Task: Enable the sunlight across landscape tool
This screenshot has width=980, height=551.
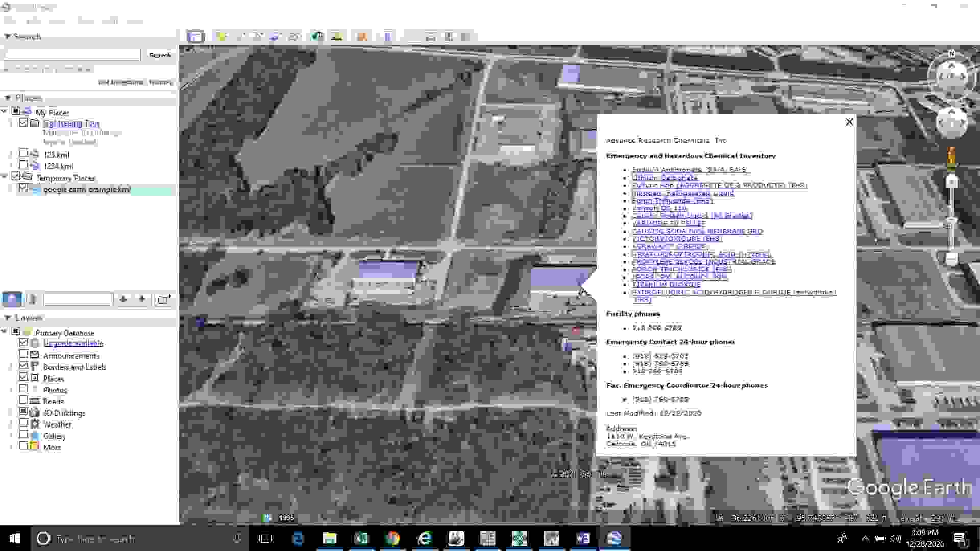Action: point(336,36)
